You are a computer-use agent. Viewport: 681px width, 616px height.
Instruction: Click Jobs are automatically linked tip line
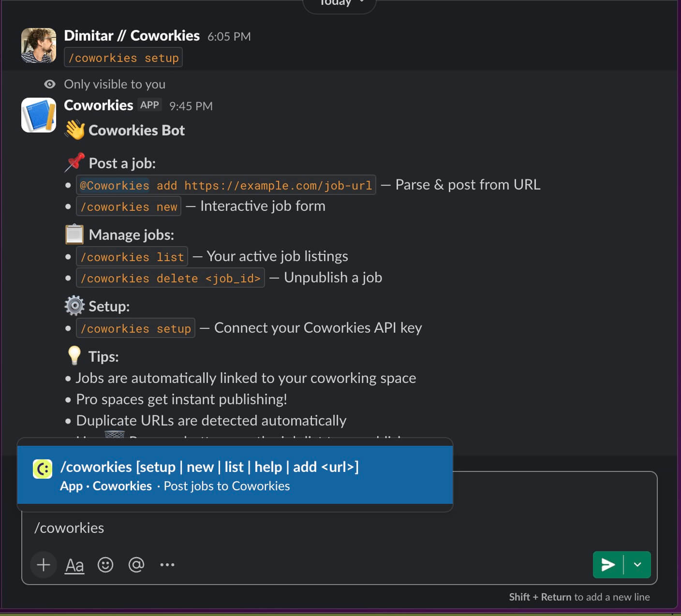246,378
